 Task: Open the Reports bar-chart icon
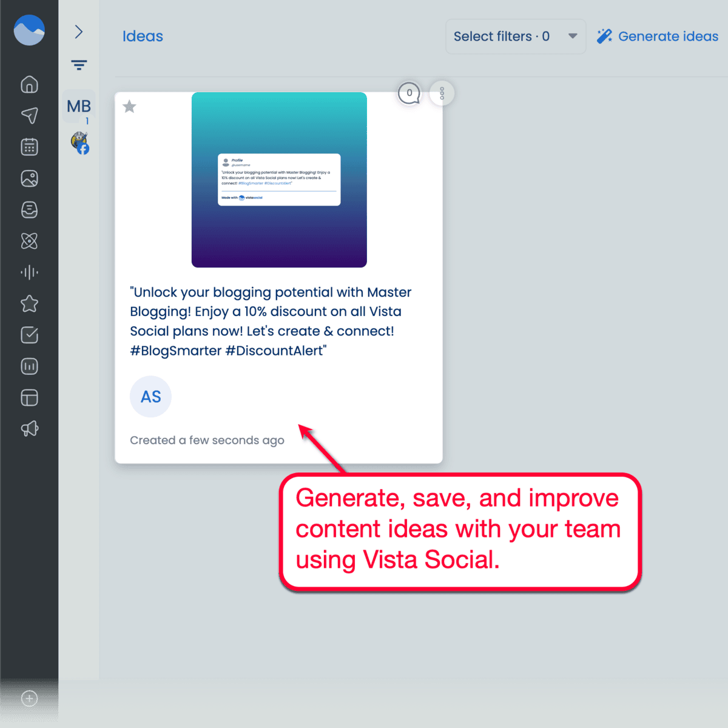tap(29, 366)
